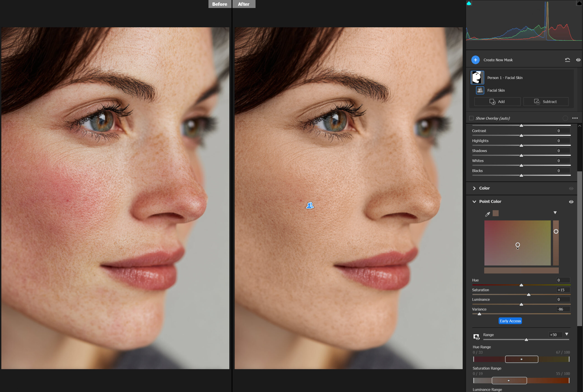Click the Hue Range upper bound marker

point(569,359)
